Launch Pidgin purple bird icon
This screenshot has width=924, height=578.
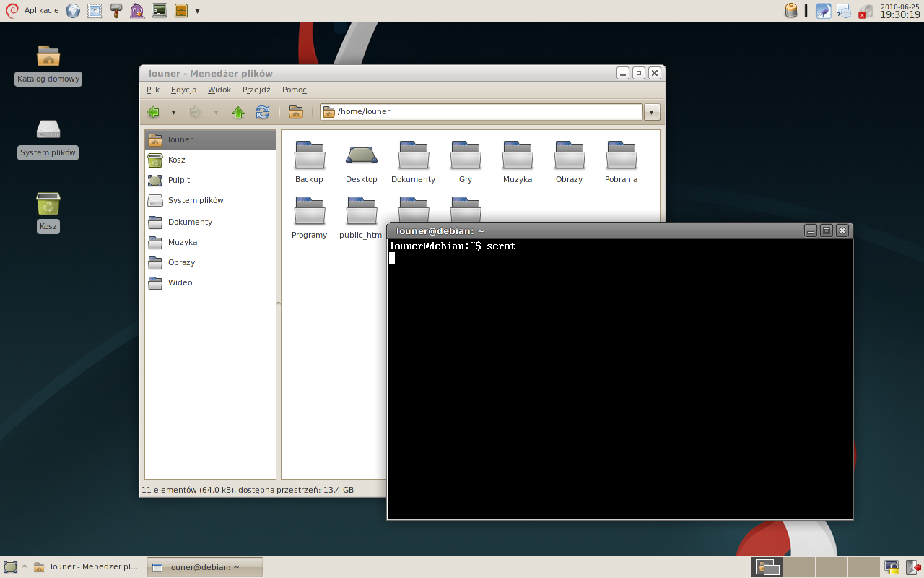click(138, 11)
